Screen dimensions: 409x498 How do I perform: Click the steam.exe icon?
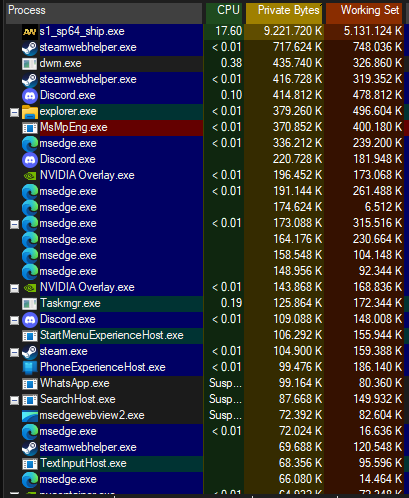tap(30, 351)
